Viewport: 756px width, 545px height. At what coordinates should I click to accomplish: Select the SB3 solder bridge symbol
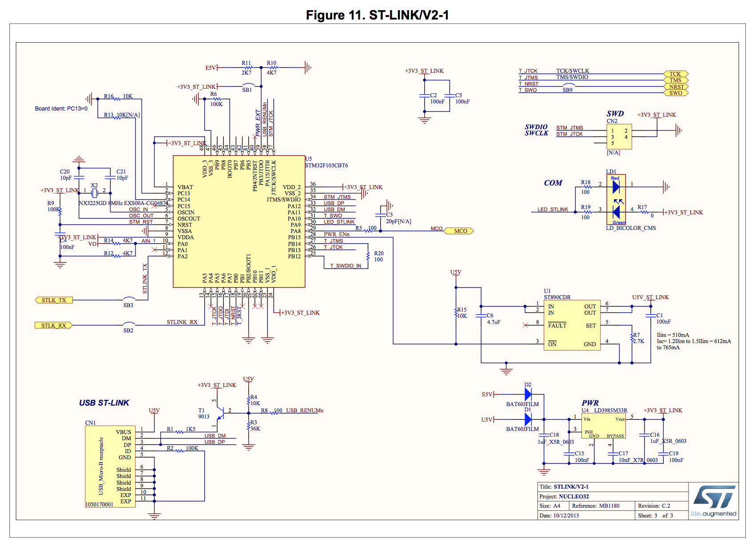[129, 298]
